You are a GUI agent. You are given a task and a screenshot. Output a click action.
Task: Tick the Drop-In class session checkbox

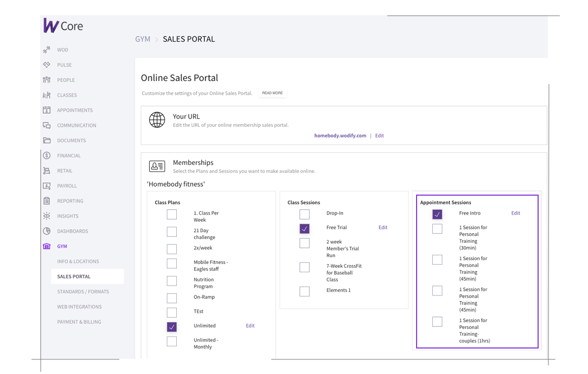tap(304, 214)
